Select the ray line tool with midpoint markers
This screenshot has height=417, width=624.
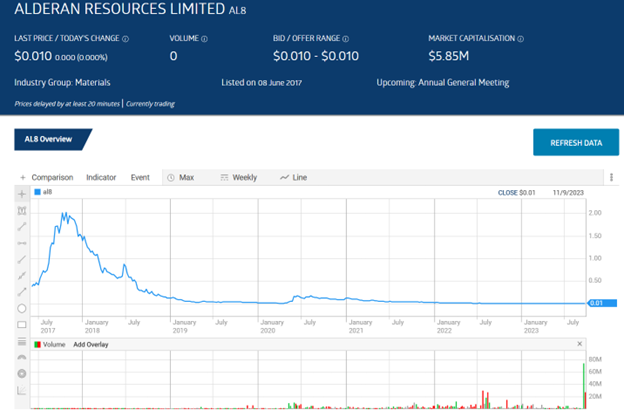(22, 275)
